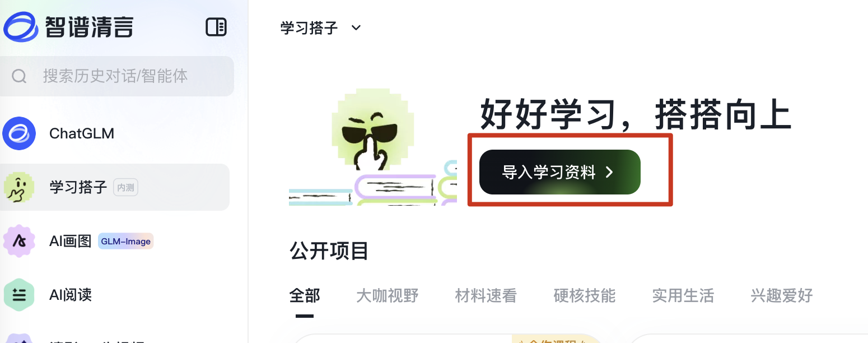Click the search magnifier icon
This screenshot has height=343, width=868.
[x=19, y=76]
